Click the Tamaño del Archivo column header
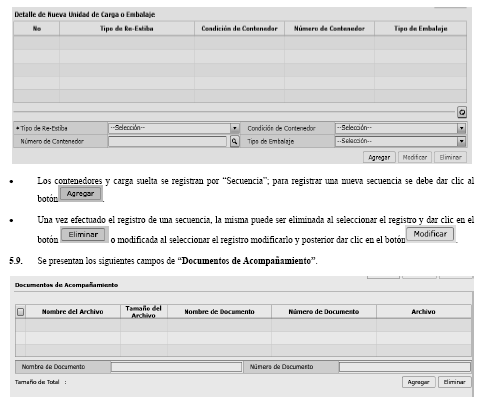 144,312
